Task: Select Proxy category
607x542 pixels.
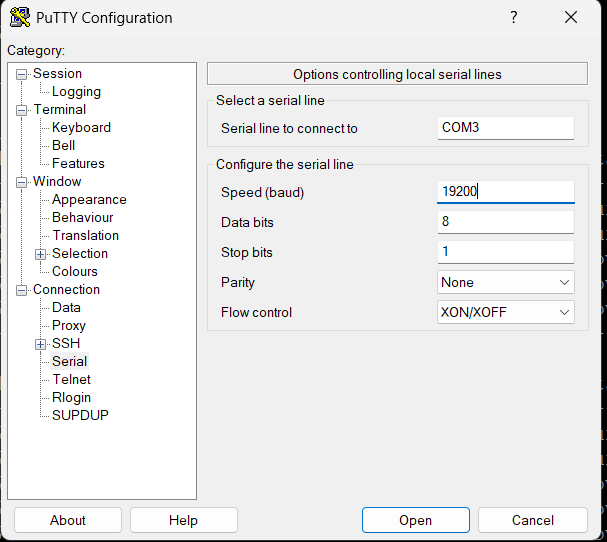Action: [x=69, y=326]
